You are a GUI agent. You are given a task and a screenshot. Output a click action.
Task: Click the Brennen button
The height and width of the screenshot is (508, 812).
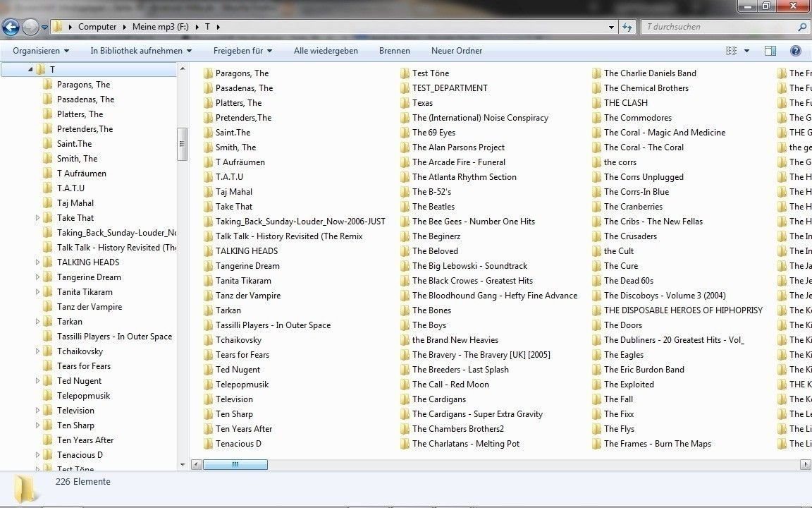[x=395, y=51]
